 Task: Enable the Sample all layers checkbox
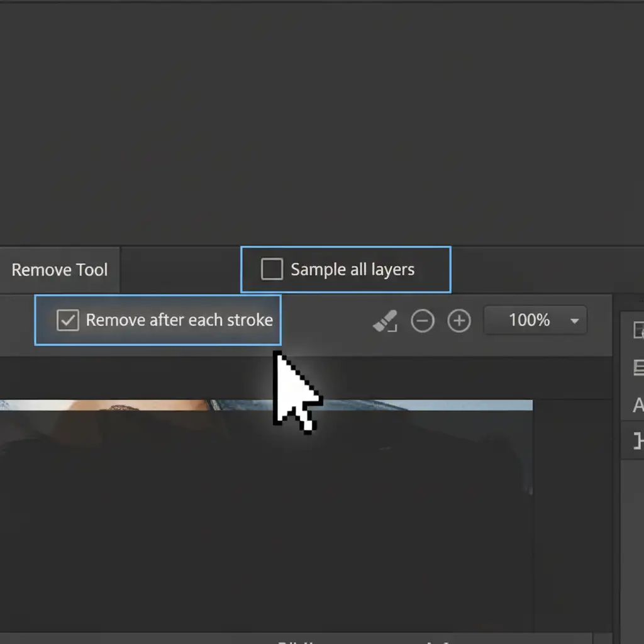click(272, 270)
